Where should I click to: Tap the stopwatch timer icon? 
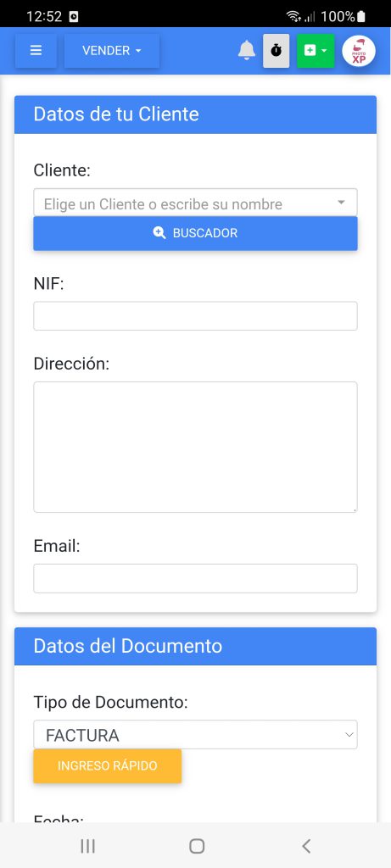click(x=276, y=50)
